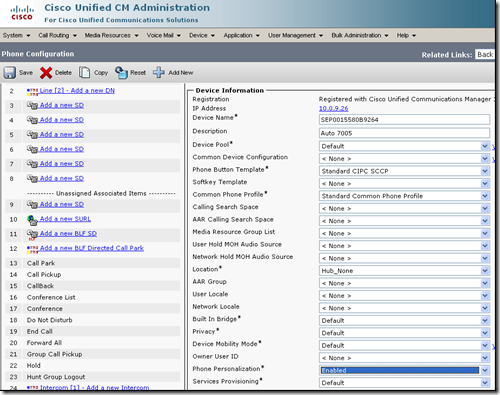
Task: Open Add a new BLF SD link
Action: 68,233
